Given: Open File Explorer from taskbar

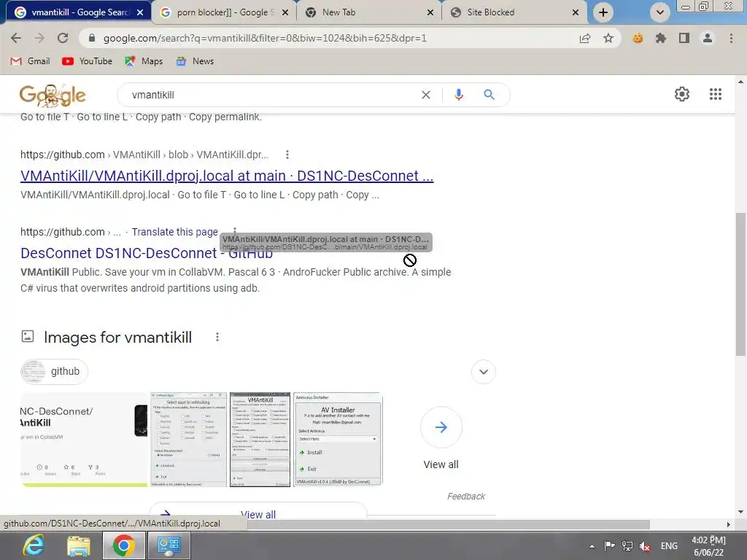Looking at the screenshot, I should 78,545.
